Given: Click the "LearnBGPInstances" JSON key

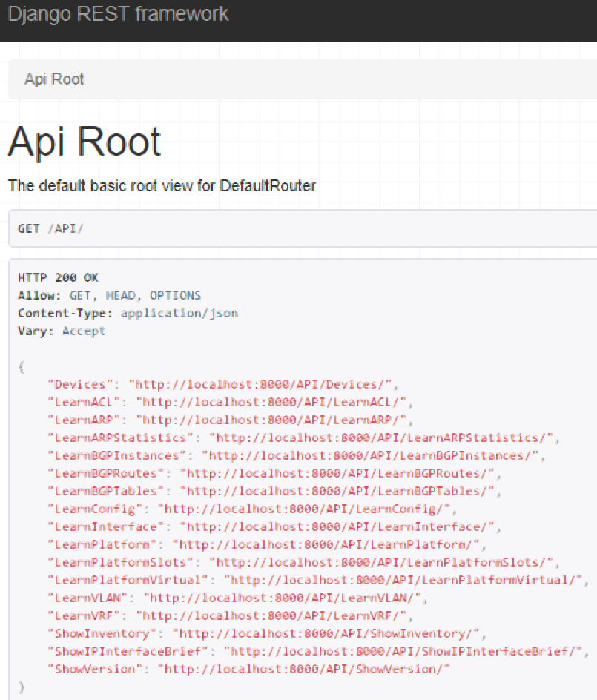Looking at the screenshot, I should pyautogui.click(x=117, y=455).
